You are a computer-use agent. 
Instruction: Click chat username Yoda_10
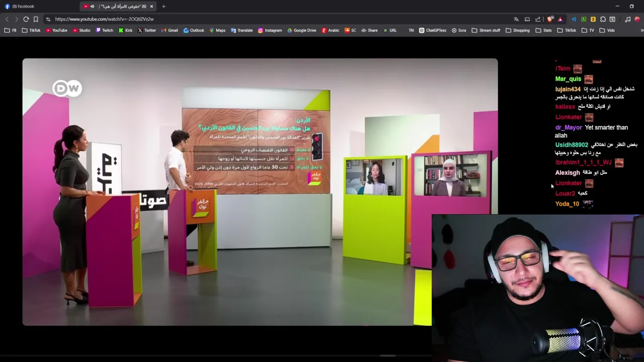click(567, 204)
